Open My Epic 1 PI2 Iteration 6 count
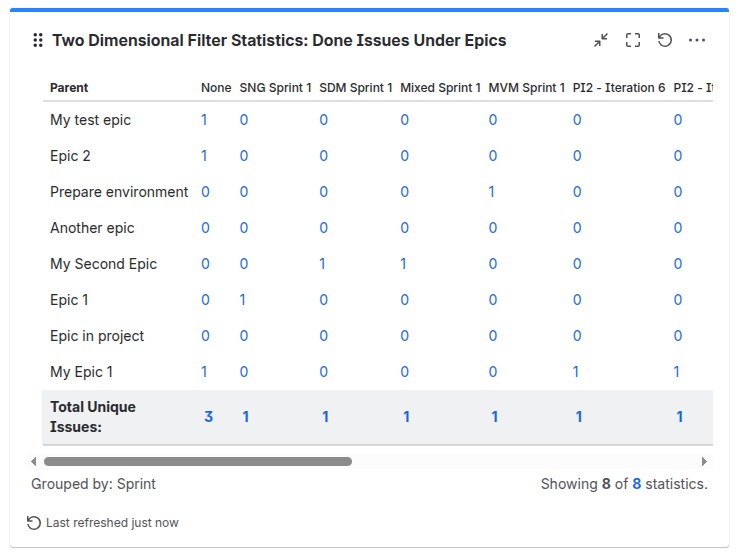The image size is (737, 553). coord(576,372)
